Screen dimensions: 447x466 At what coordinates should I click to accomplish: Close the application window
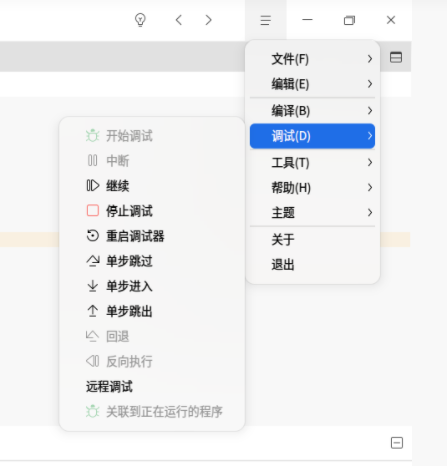pyautogui.click(x=391, y=20)
